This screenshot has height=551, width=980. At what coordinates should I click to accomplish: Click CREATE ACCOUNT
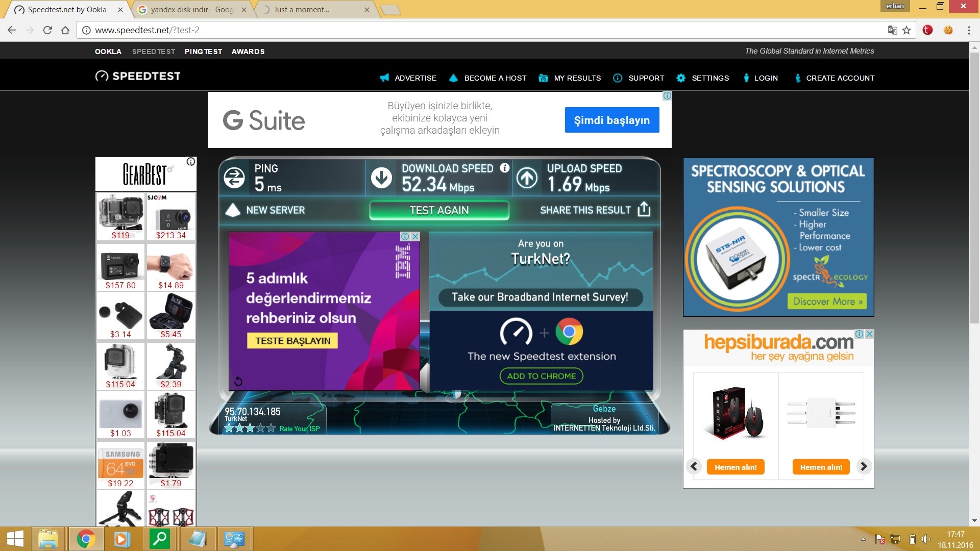(x=835, y=78)
